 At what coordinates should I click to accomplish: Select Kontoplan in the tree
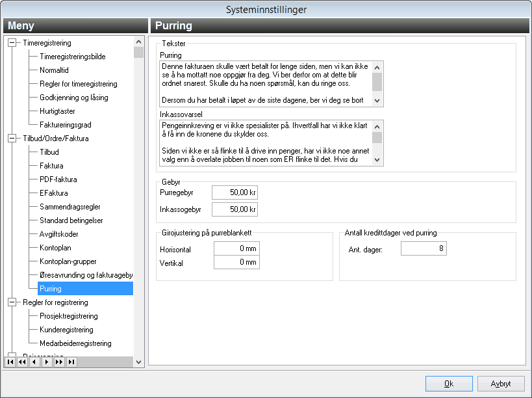point(55,248)
